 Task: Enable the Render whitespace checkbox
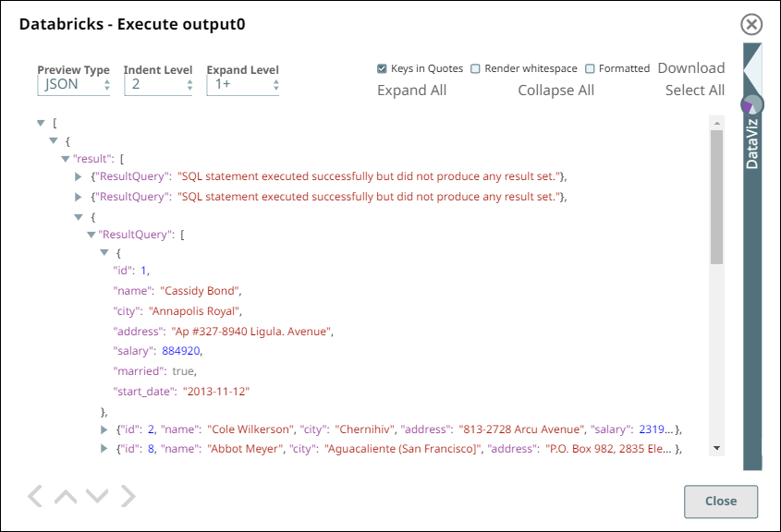(x=476, y=68)
